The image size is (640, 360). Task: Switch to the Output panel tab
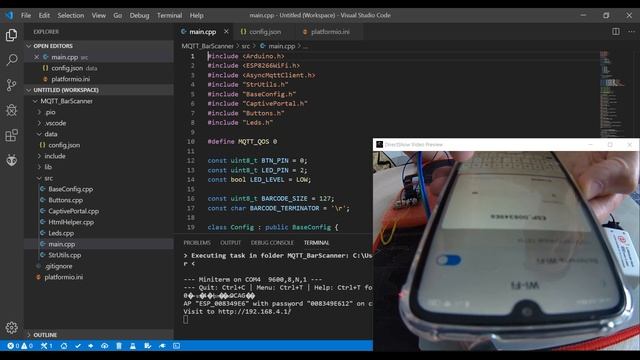[231, 242]
